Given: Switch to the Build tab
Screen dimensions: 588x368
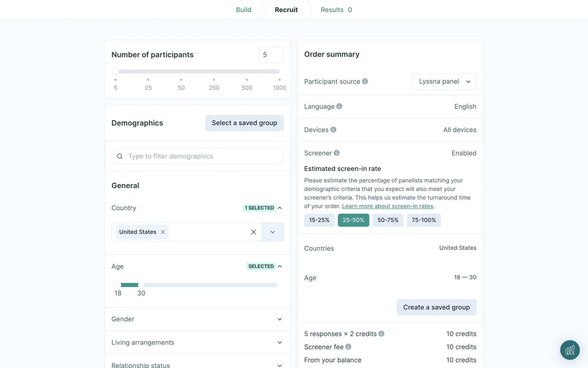Looking at the screenshot, I should click(243, 10).
